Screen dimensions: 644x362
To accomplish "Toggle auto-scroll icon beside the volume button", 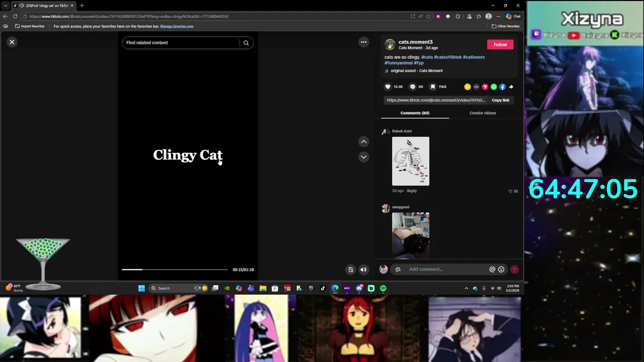I will pos(351,269).
